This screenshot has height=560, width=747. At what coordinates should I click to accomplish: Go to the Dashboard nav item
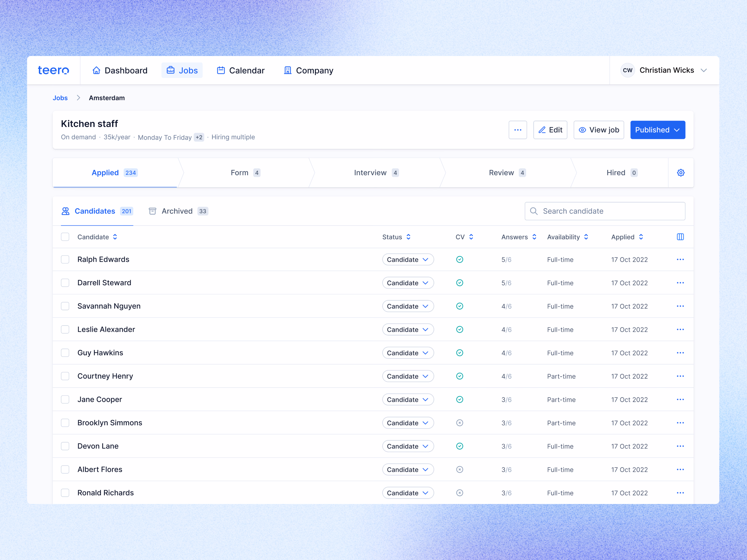click(120, 70)
